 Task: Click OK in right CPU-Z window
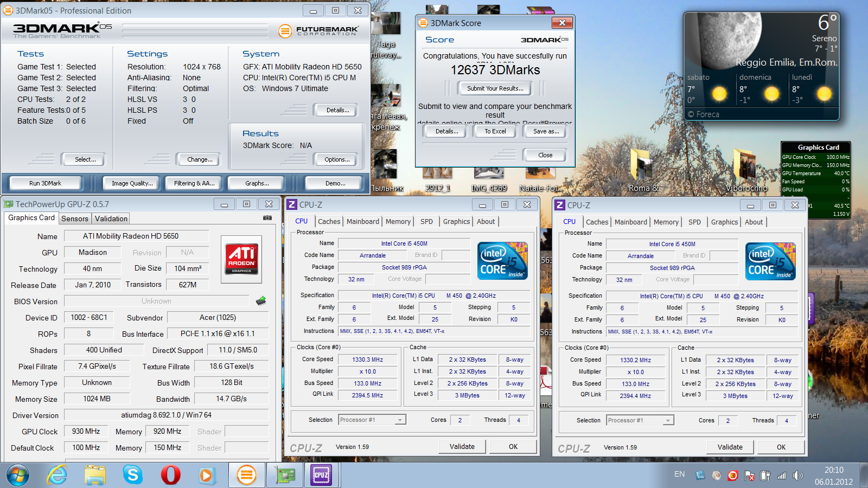click(x=781, y=447)
